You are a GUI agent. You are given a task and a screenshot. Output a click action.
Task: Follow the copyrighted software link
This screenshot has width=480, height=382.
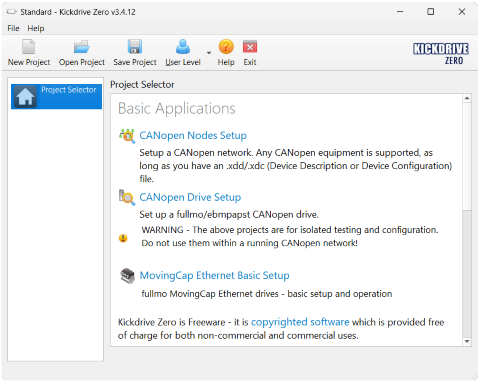[300, 322]
